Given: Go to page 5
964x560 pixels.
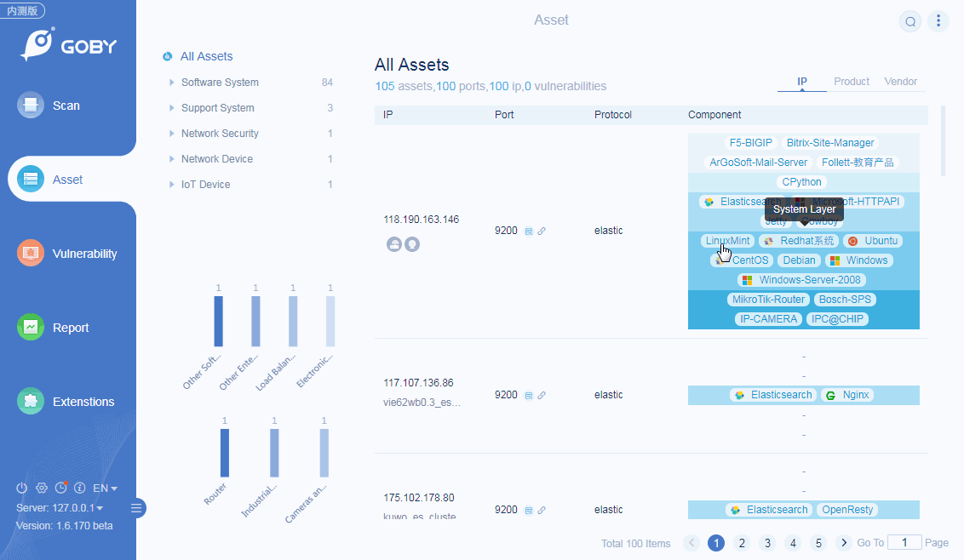Looking at the screenshot, I should [x=818, y=543].
